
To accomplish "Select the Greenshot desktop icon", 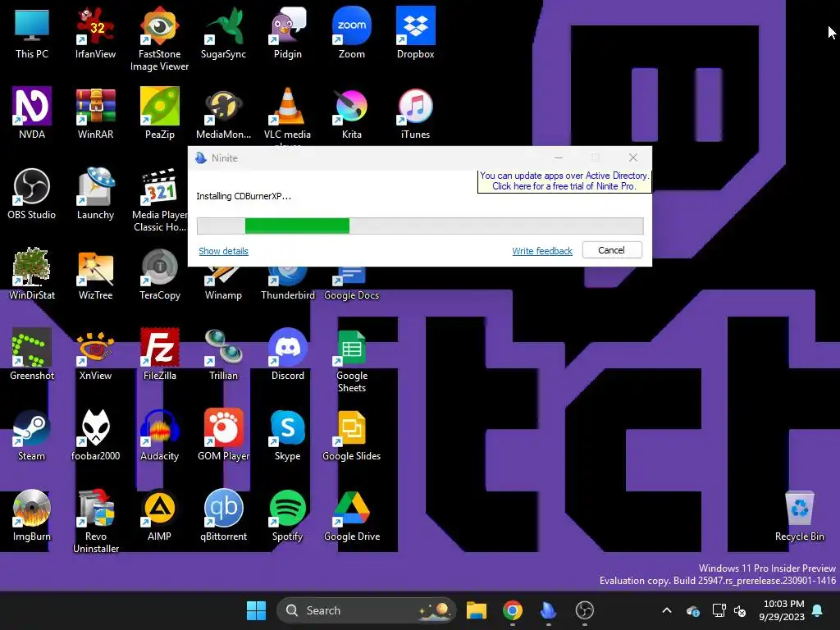I will (x=32, y=354).
